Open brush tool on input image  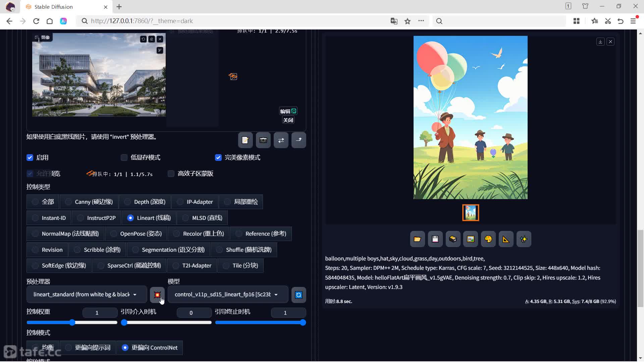pyautogui.click(x=160, y=50)
